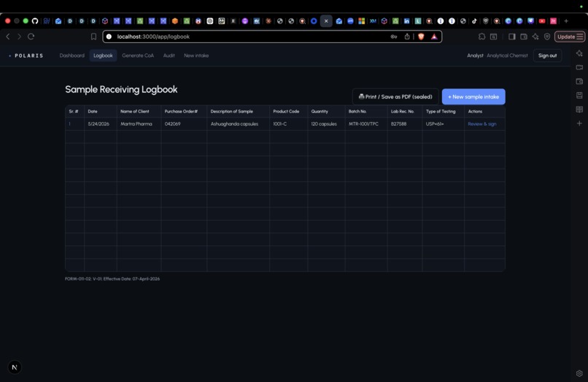Open saved passwords key icon
This screenshot has height=382, width=588.
tap(394, 37)
